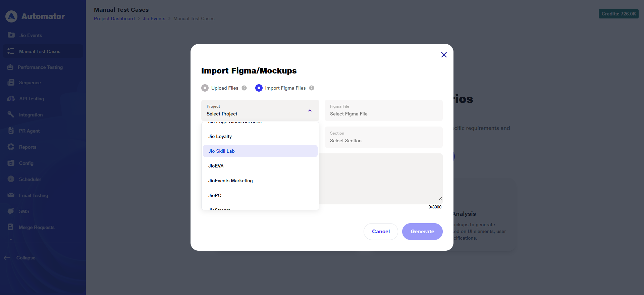644x295 pixels.
Task: Go to PR Agent in the sidebar
Action: click(x=29, y=131)
